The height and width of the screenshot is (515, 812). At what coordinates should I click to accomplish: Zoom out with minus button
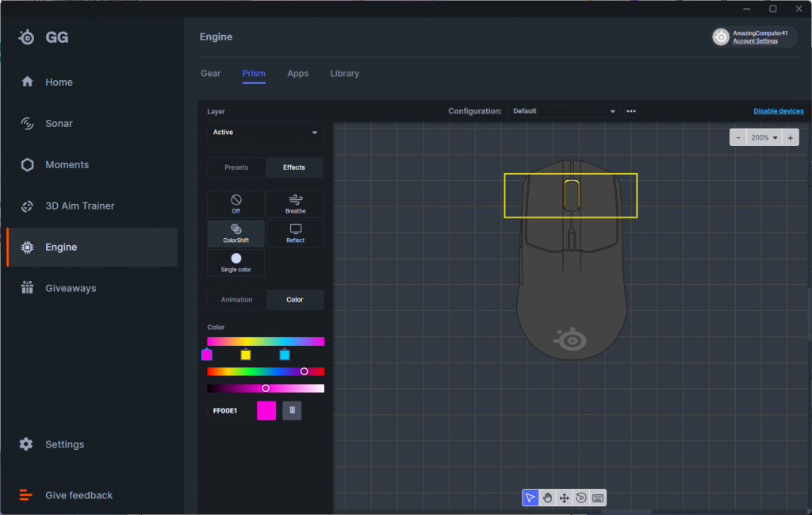point(738,137)
